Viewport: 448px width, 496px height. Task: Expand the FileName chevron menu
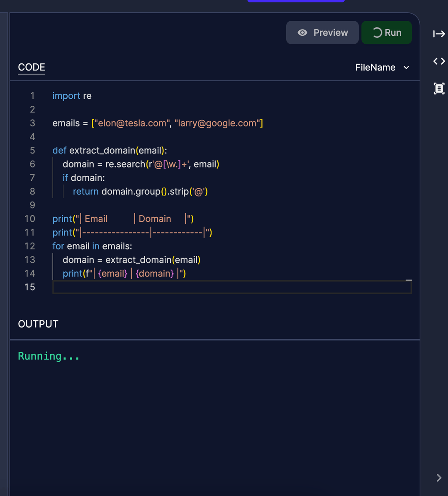[x=406, y=68]
